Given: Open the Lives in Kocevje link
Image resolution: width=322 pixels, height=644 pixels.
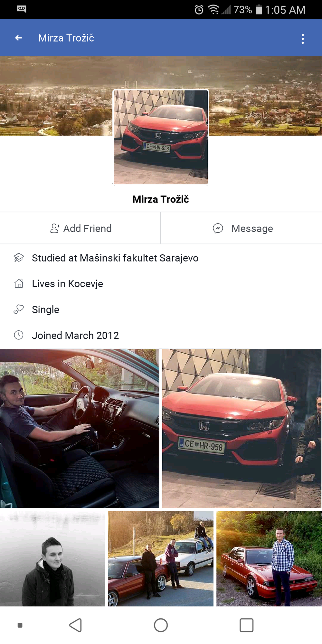Looking at the screenshot, I should point(68,284).
